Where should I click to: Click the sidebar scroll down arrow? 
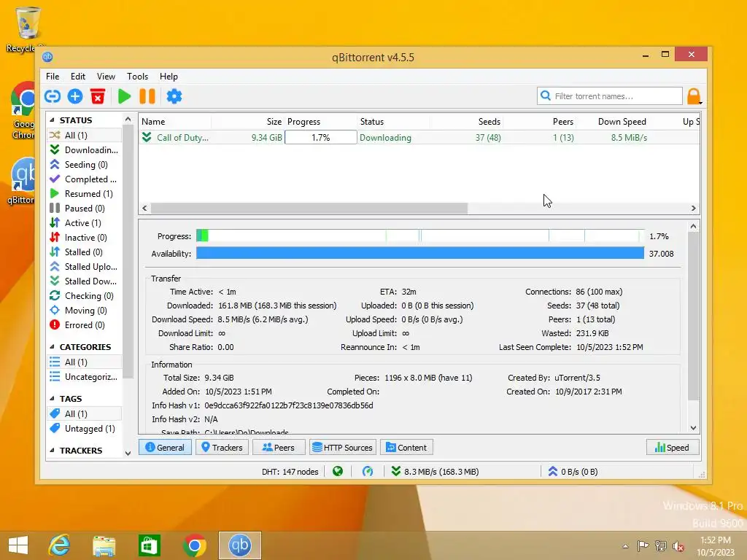128,453
